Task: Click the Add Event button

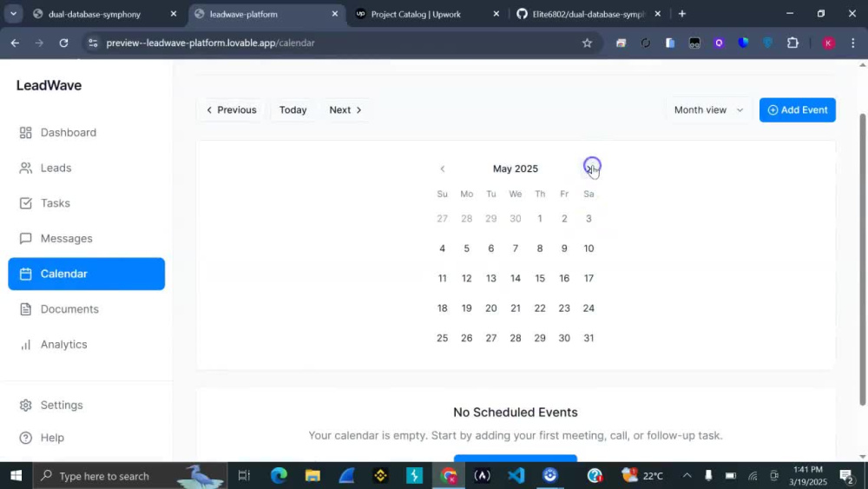Action: tap(797, 109)
